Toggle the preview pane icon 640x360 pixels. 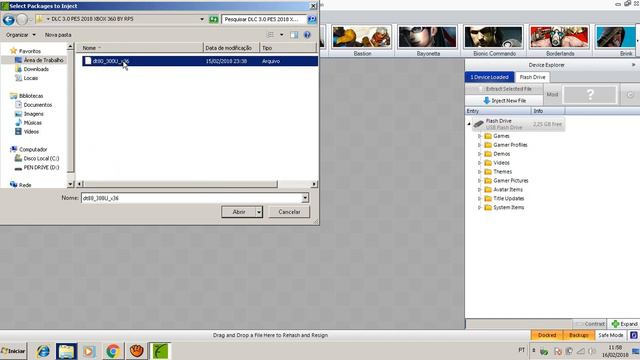(294, 35)
